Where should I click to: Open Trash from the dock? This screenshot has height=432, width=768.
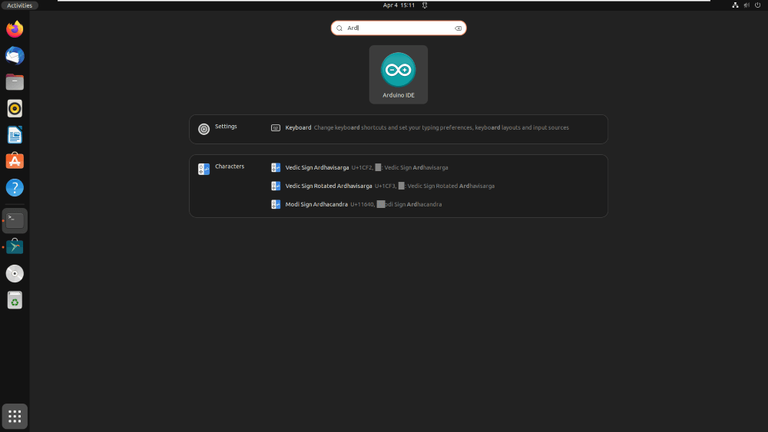(15, 300)
